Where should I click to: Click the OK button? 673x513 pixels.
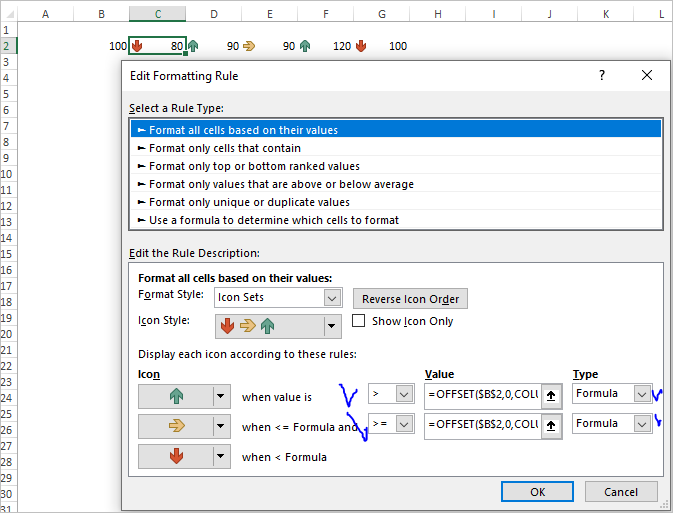click(x=537, y=492)
